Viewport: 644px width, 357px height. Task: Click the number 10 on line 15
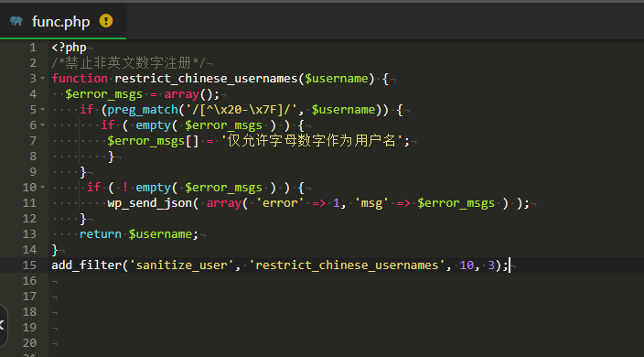point(467,265)
